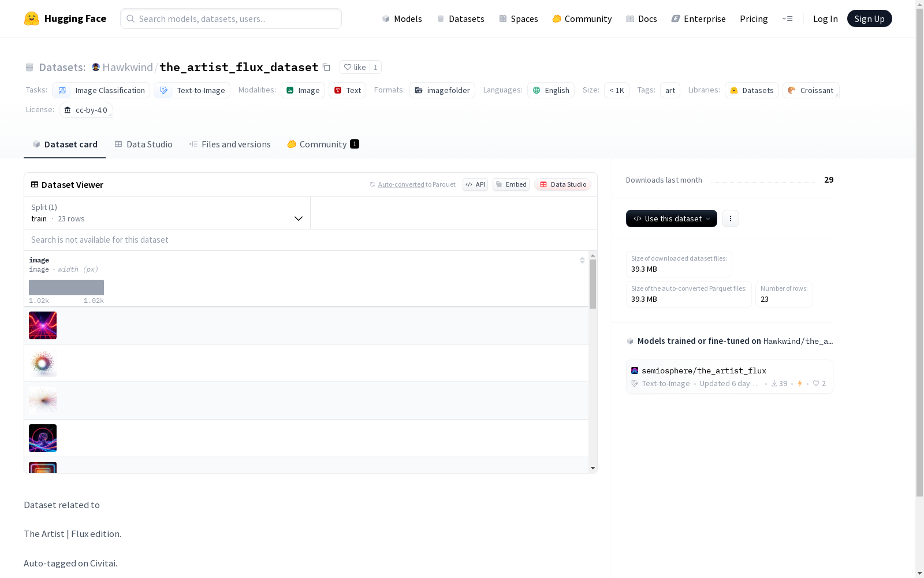Image resolution: width=924 pixels, height=578 pixels.
Task: Copy dataset name with the copy icon
Action: click(x=326, y=67)
